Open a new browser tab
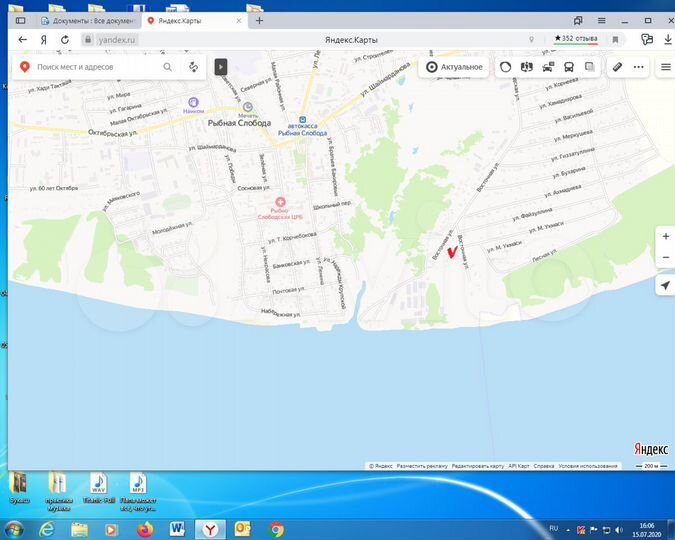The image size is (675, 540). point(259,20)
